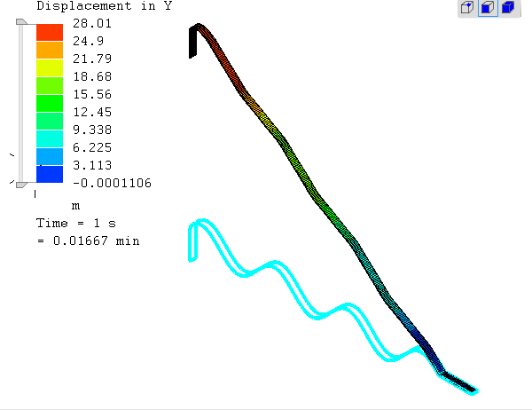Click the 6.225 legend value

(x=92, y=147)
